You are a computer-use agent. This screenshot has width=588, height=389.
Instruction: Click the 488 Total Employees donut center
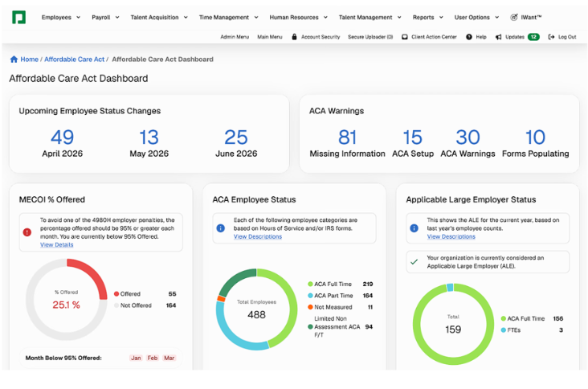256,315
